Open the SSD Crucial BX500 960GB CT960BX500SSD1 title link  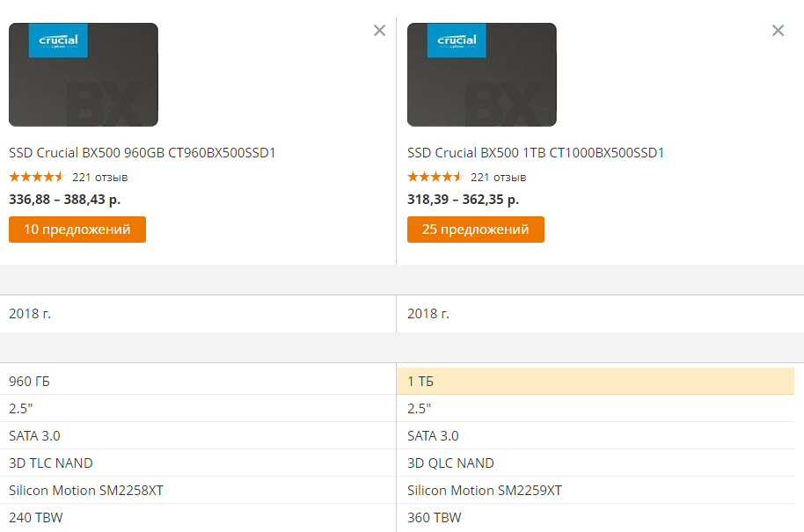click(143, 153)
